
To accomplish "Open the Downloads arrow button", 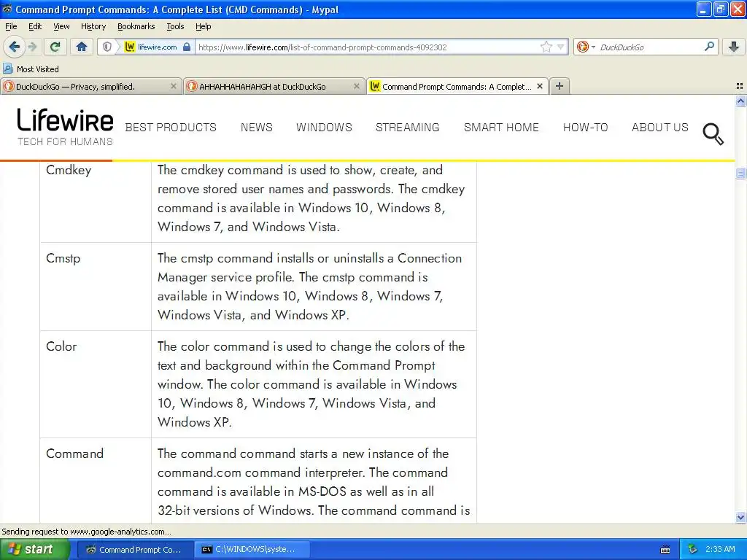I will coord(734,47).
